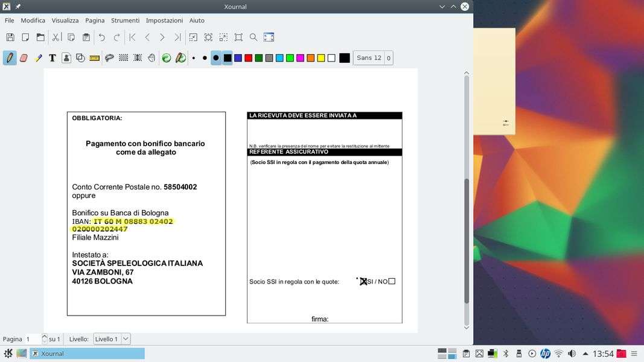Open the Strumenti menu
The image size is (644, 362).
(125, 21)
